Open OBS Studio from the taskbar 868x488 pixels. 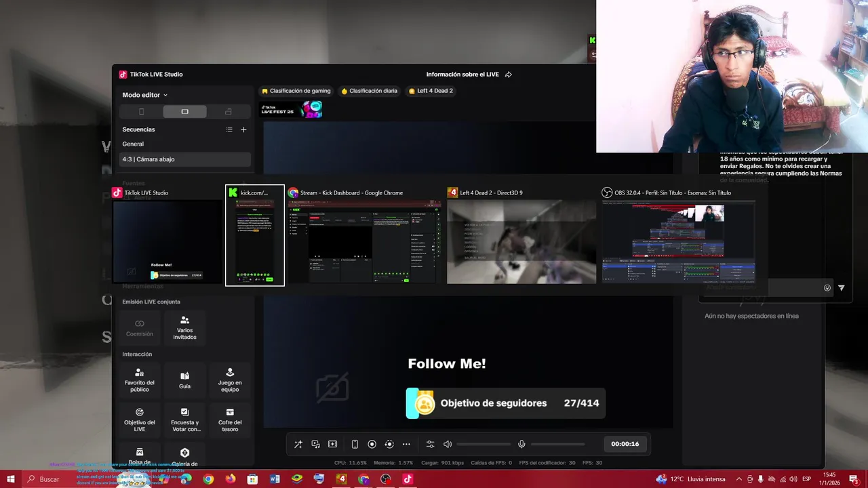click(385, 479)
